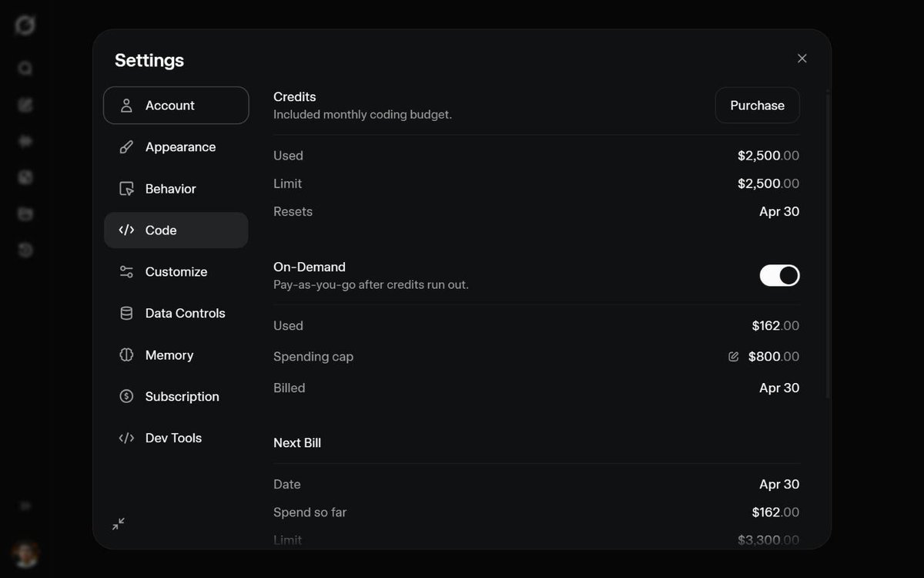Click the Grok logo in the background sidebar
Viewport: 924px width, 578px height.
25,25
